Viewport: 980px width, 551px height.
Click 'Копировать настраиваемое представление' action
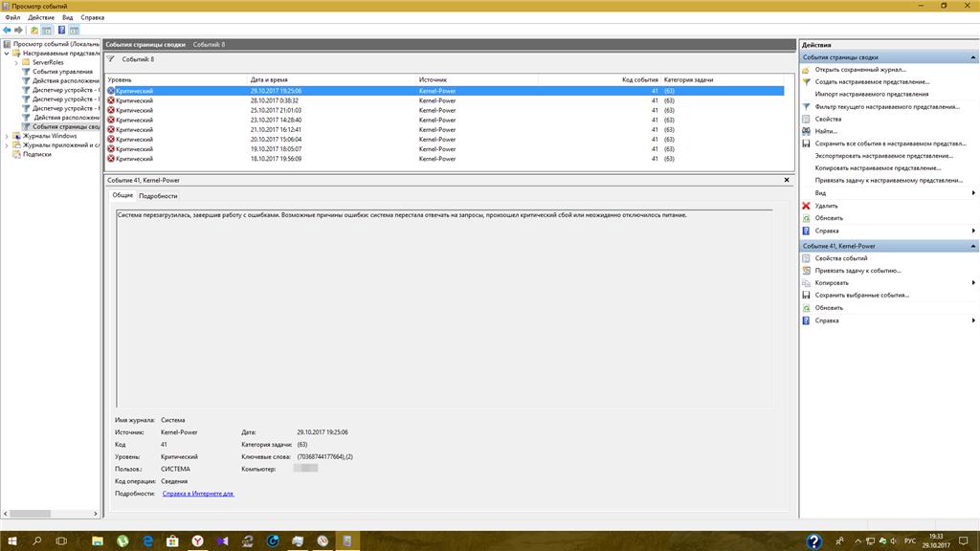[878, 168]
